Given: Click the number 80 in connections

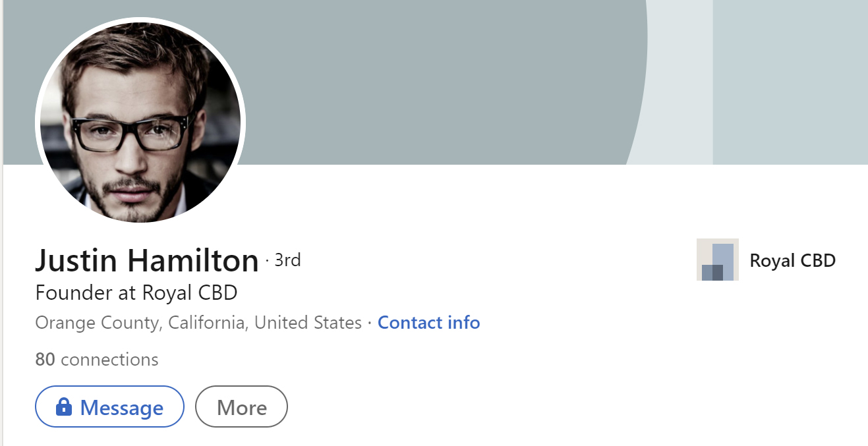Looking at the screenshot, I should 45,360.
